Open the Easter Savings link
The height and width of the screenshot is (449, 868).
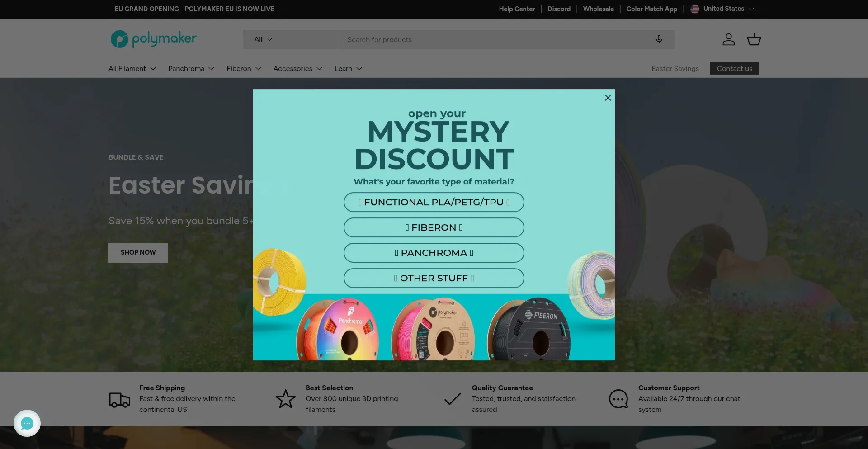[x=675, y=69]
